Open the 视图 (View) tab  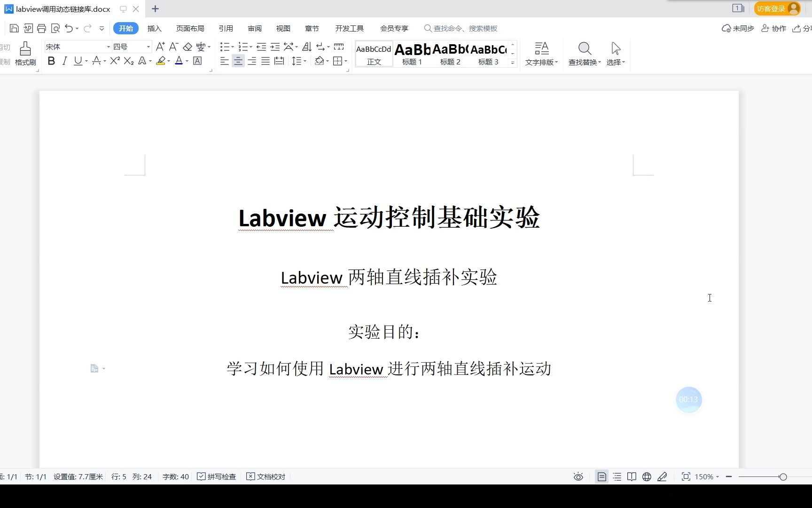click(x=283, y=28)
